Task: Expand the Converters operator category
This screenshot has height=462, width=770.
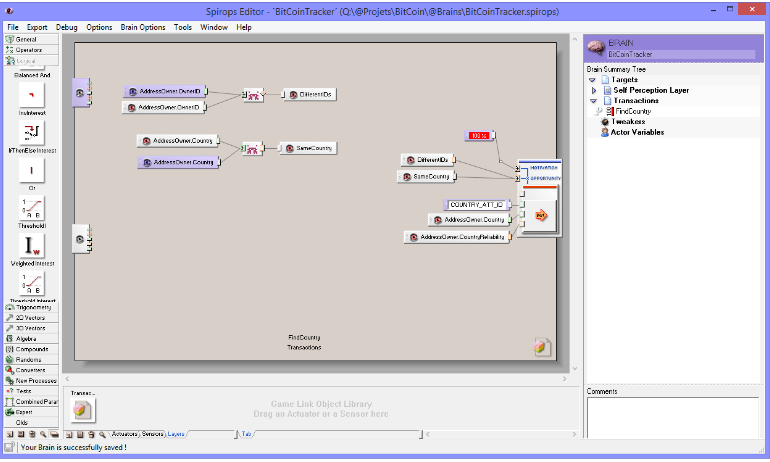Action: [x=31, y=370]
